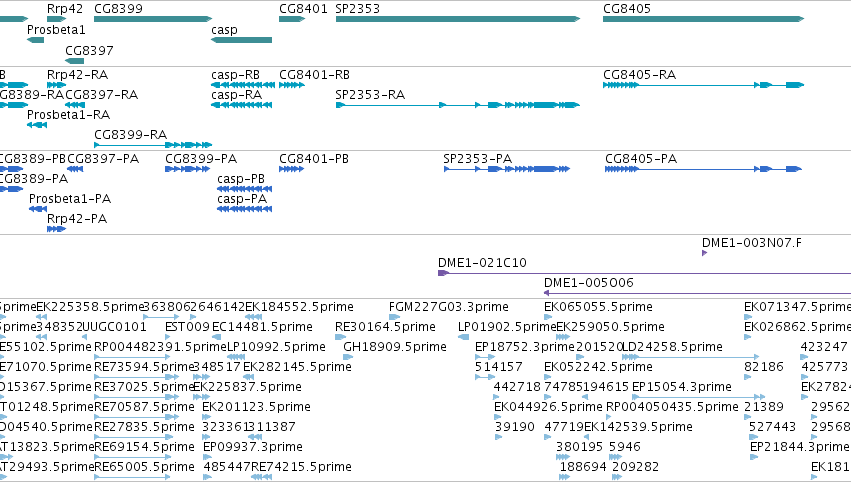Select the Prosbeta1-RA transcript
851x482 pixels.
68,115
